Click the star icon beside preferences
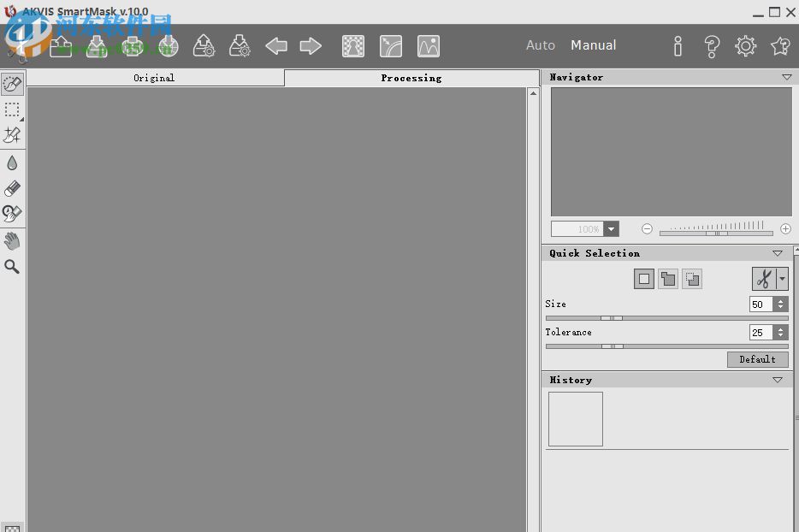 coord(780,46)
